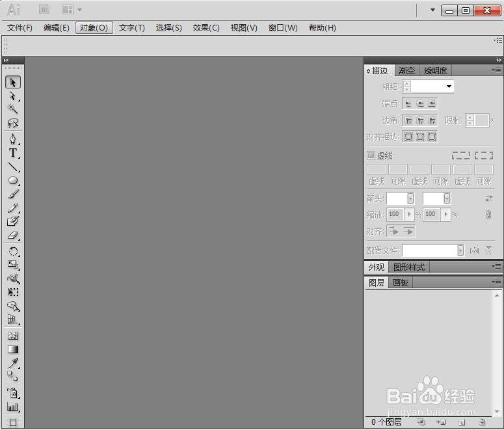Open the first 箭头 arrowhead dropdown

(410, 198)
